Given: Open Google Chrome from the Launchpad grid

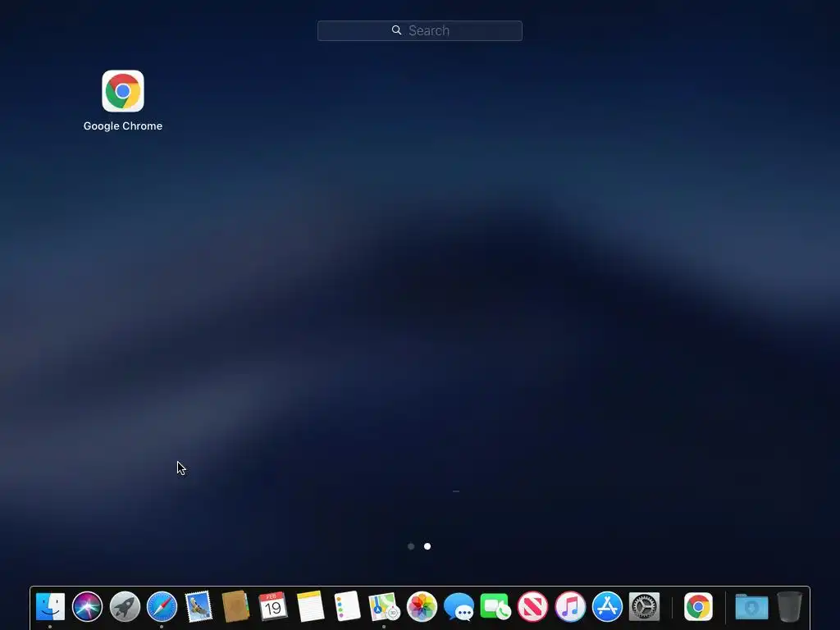Looking at the screenshot, I should 123,91.
